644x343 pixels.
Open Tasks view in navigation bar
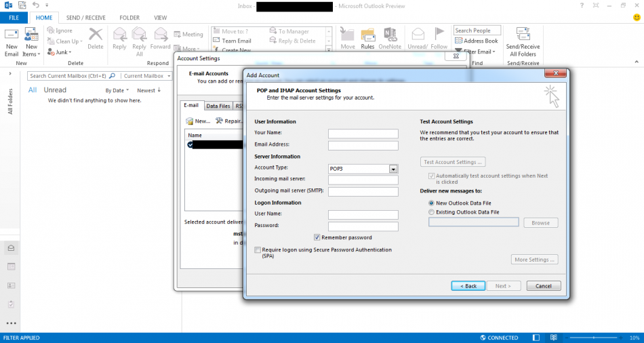pos(11,304)
